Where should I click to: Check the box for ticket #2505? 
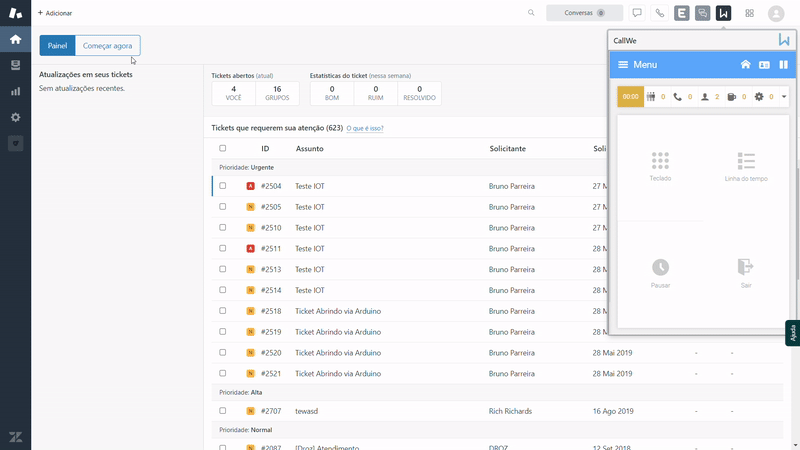click(222, 207)
